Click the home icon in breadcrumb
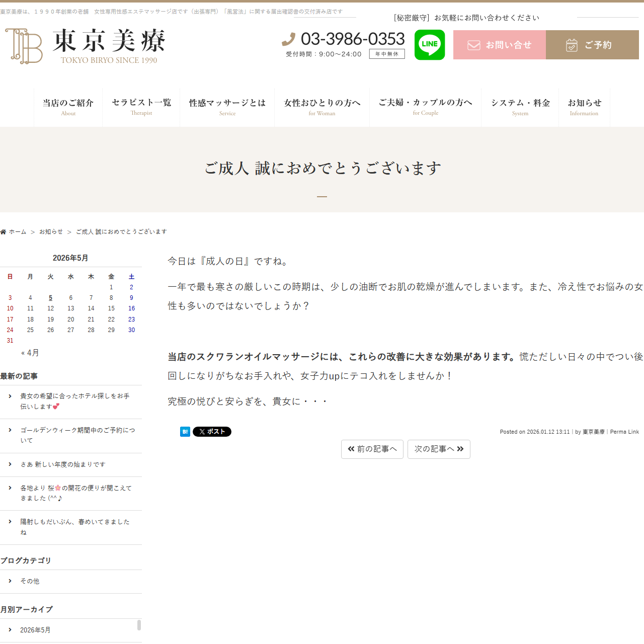This screenshot has height=644, width=644. tap(3, 232)
